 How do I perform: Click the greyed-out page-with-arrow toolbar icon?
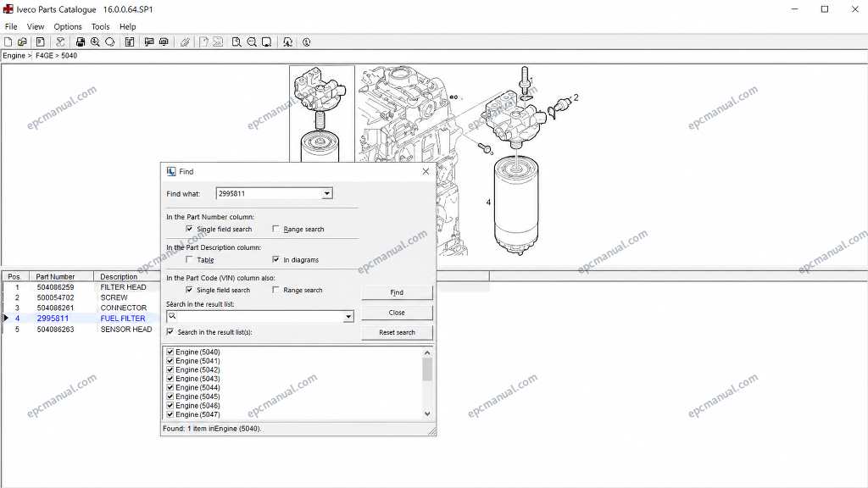(x=203, y=42)
